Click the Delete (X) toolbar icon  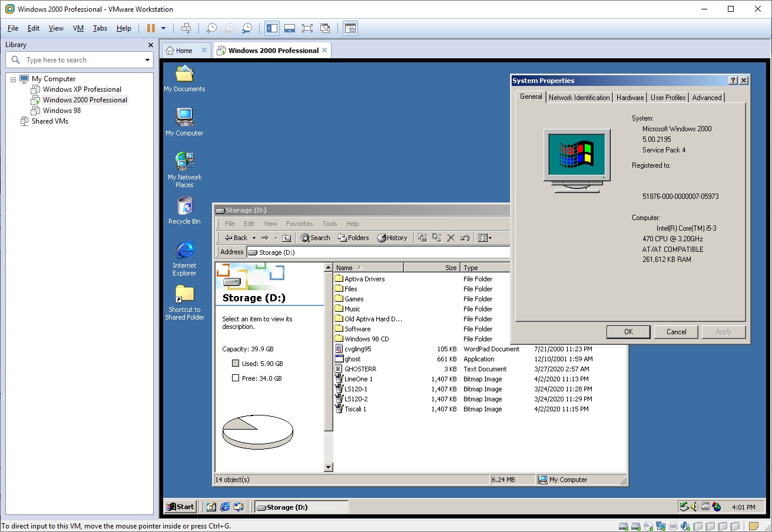point(451,238)
